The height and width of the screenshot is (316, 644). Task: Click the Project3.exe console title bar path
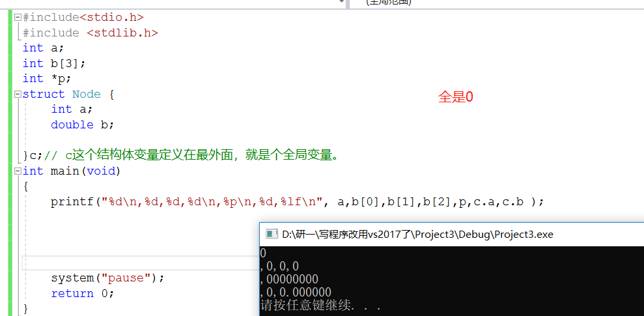coord(417,234)
